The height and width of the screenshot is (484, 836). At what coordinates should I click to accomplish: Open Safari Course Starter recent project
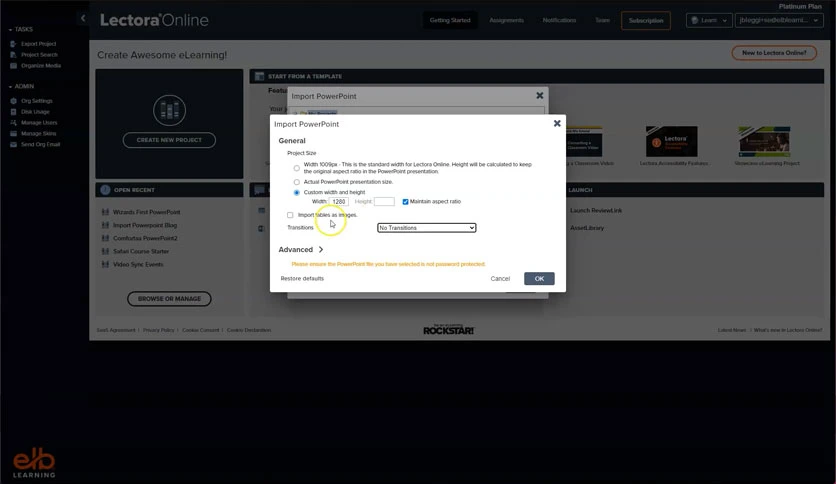(x=141, y=251)
